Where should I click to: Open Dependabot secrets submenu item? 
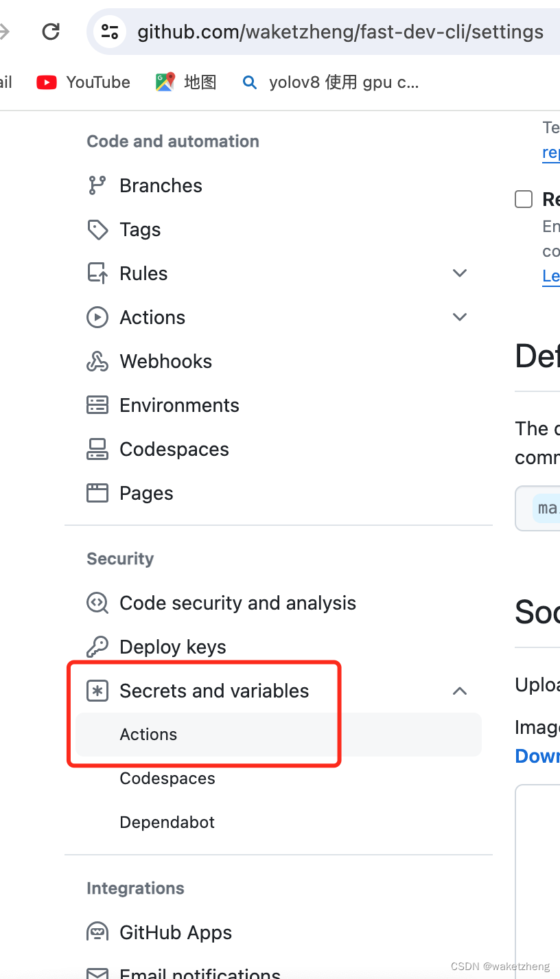click(x=167, y=822)
